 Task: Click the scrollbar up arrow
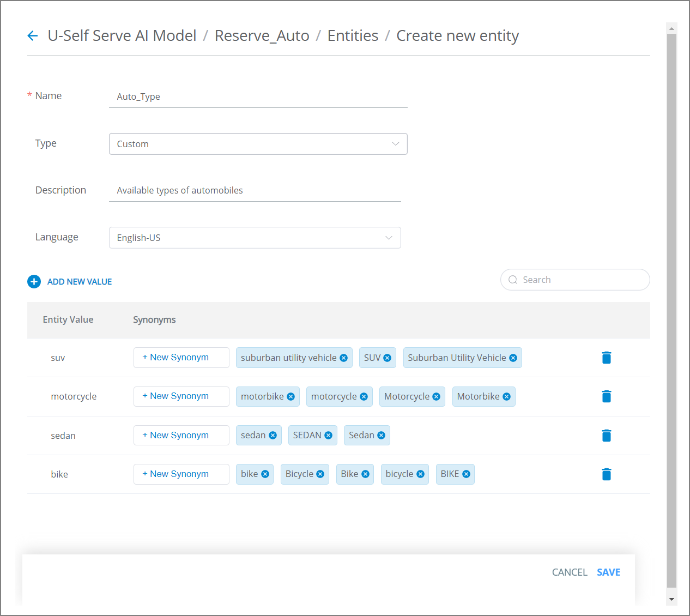671,28
